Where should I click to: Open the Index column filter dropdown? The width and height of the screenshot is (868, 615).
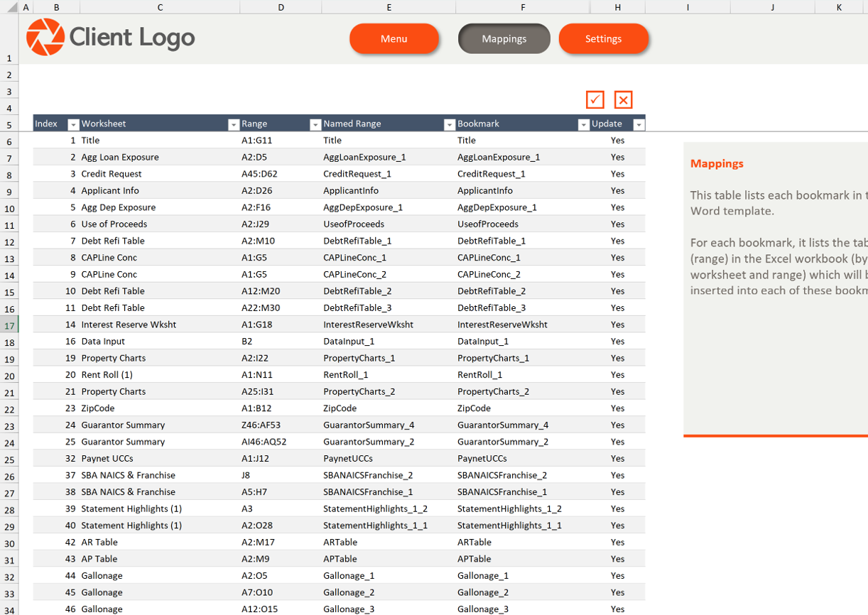(72, 124)
